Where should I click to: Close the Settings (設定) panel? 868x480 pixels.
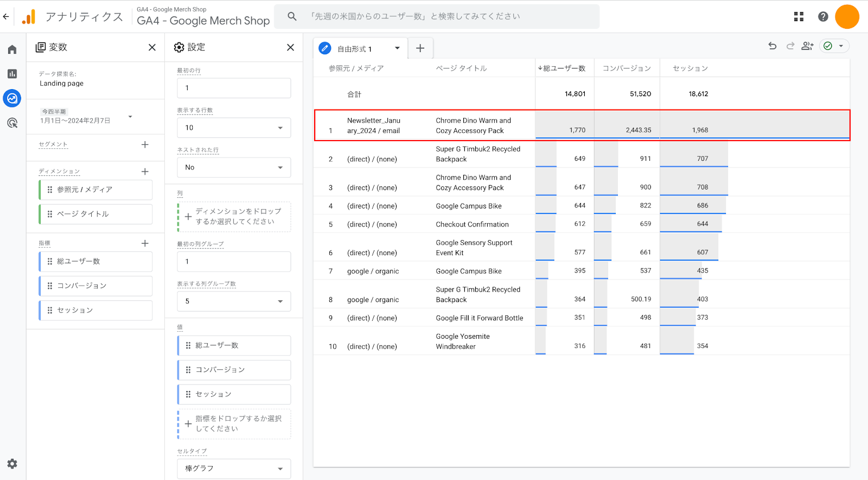tap(291, 47)
